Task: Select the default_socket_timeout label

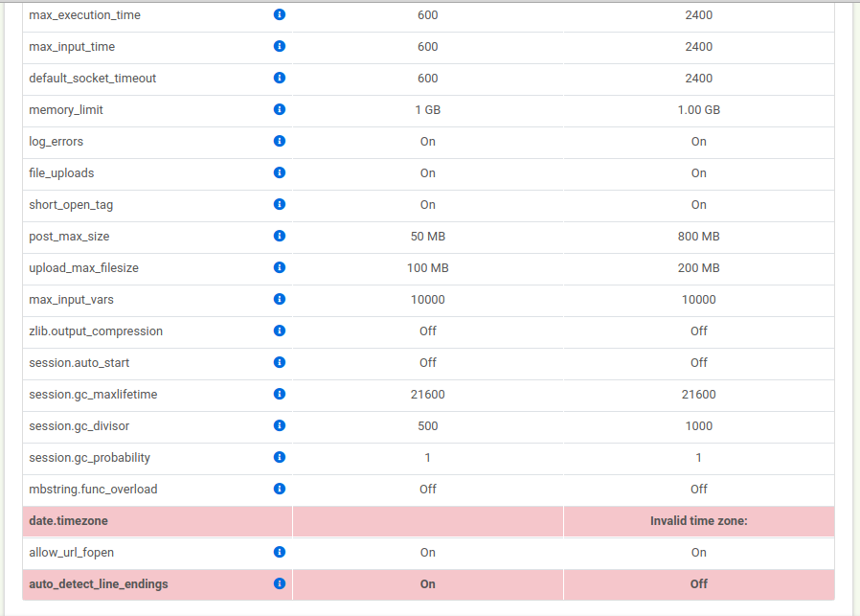Action: point(92,79)
